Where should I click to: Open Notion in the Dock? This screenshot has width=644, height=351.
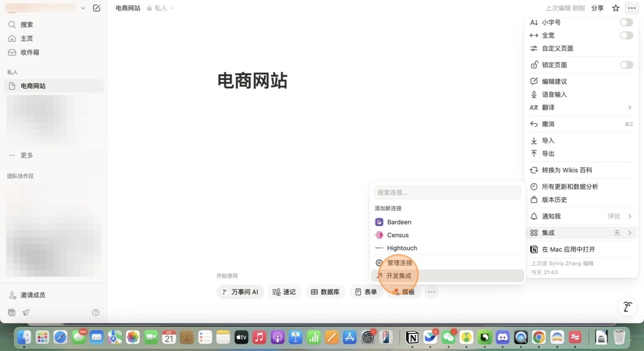412,337
